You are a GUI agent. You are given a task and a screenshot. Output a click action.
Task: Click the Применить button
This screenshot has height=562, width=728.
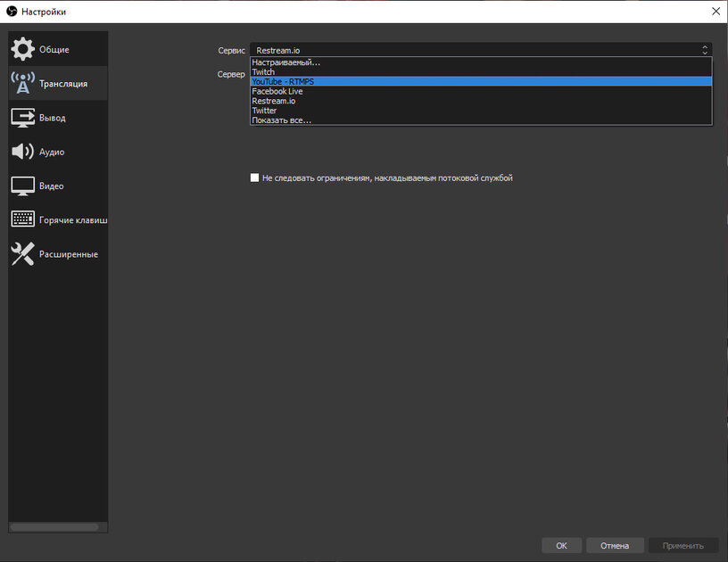(683, 546)
